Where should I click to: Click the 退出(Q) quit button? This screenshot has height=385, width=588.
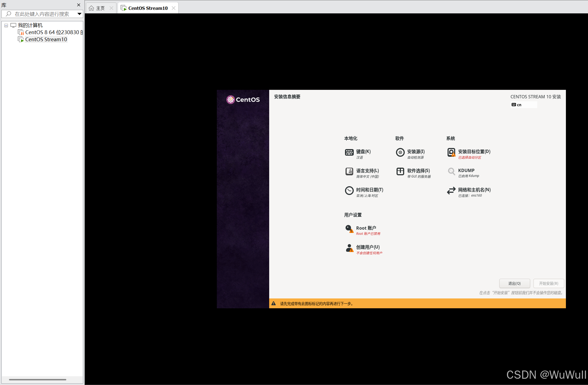pyautogui.click(x=514, y=283)
